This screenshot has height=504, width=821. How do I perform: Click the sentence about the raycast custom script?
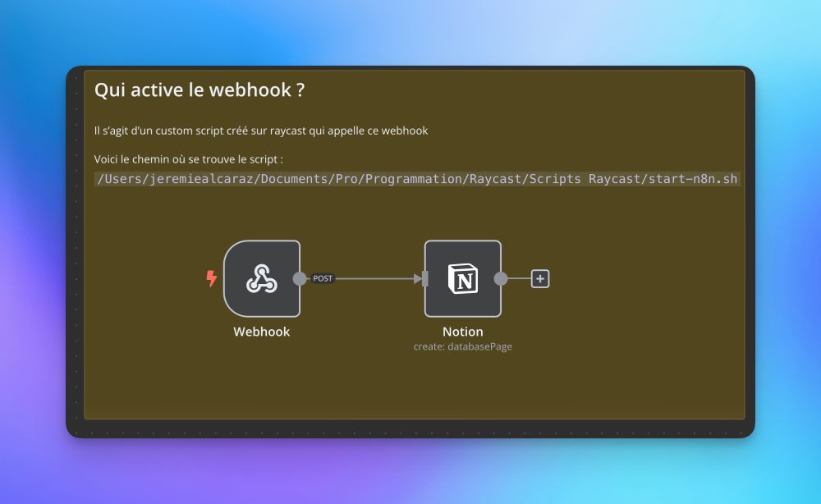(x=261, y=131)
